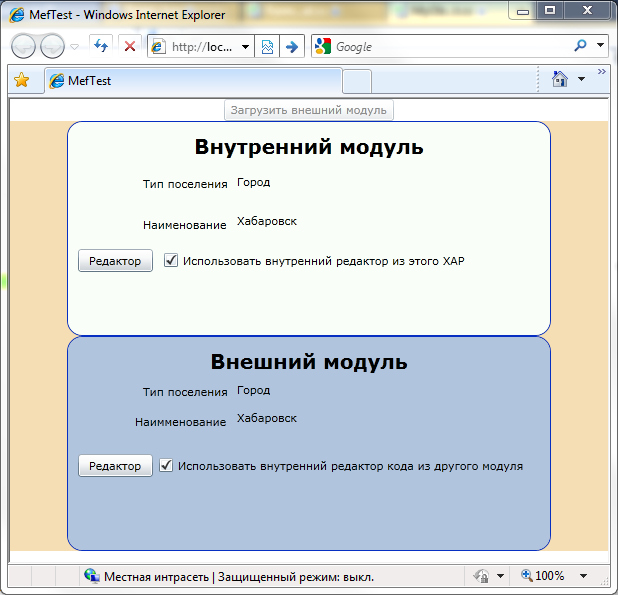The image size is (618, 595).
Task: Click the Favorites star icon
Action: click(x=21, y=80)
